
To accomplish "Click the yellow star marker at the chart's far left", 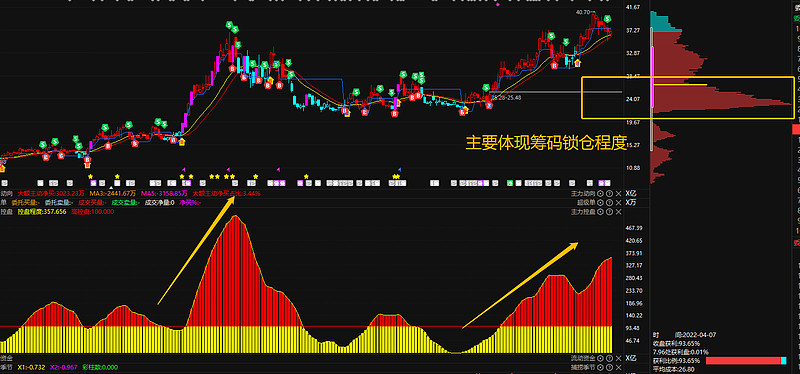I will [x=91, y=177].
